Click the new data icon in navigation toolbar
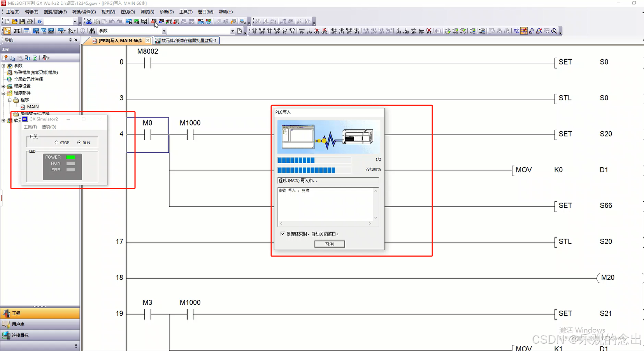This screenshot has width=644, height=351. click(5, 58)
